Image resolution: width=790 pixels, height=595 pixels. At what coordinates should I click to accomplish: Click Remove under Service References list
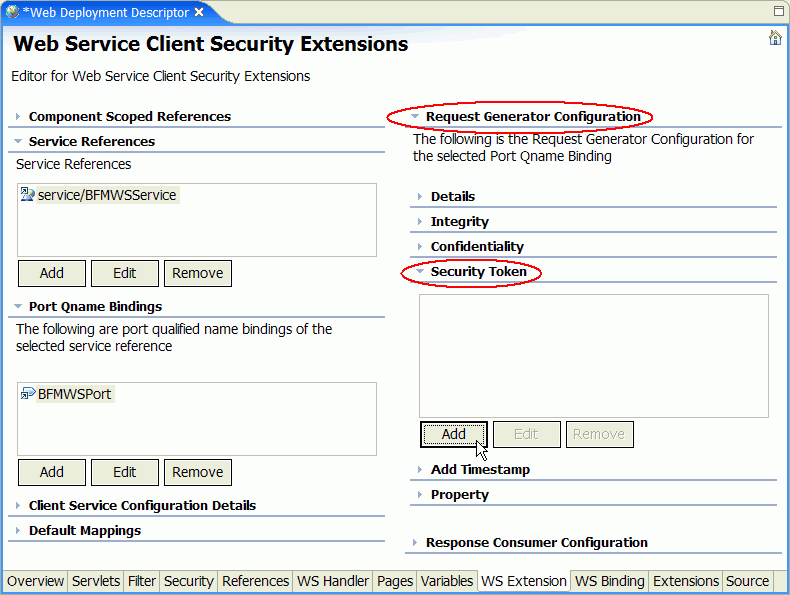[198, 273]
